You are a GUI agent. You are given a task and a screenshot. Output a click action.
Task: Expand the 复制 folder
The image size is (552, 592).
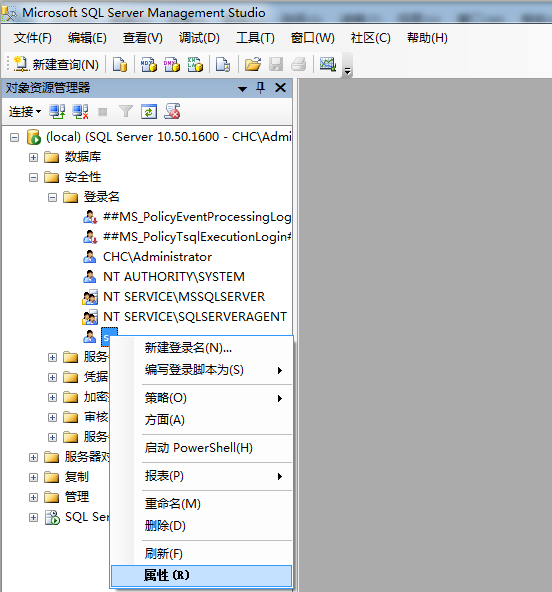(33, 477)
